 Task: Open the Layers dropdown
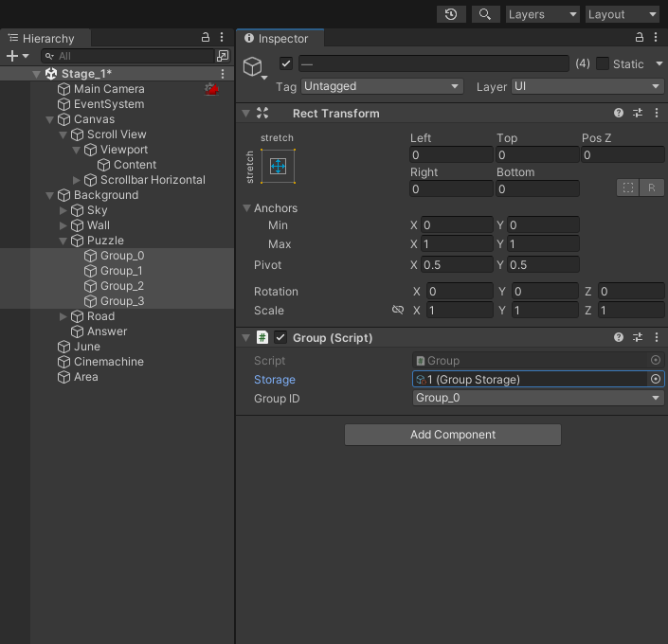click(x=542, y=14)
